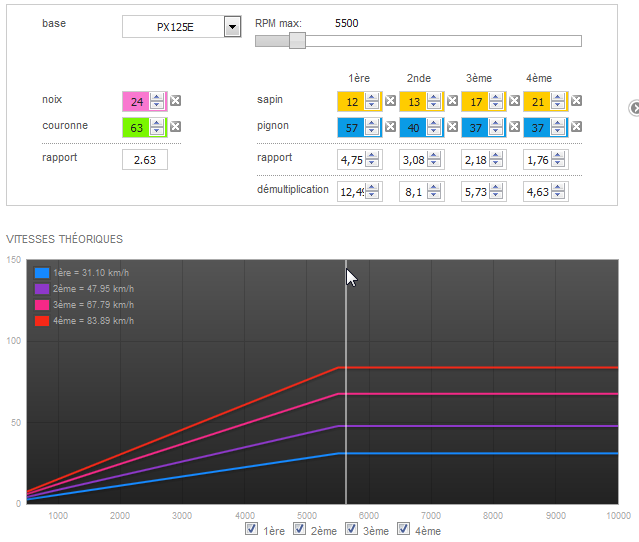The width and height of the screenshot is (639, 542).
Task: Click the X icon next to 4ème pignon
Action: 576,127
